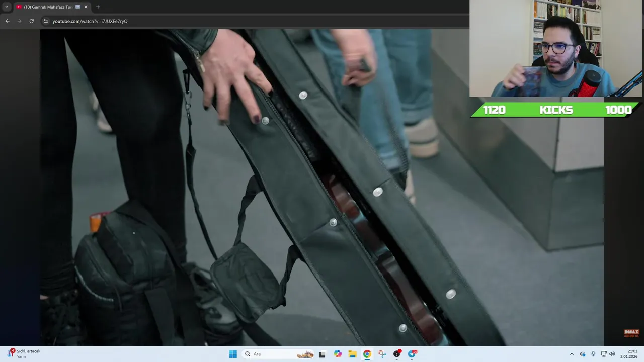
Task: Click the casting indicator icon in the tab
Action: (x=77, y=7)
